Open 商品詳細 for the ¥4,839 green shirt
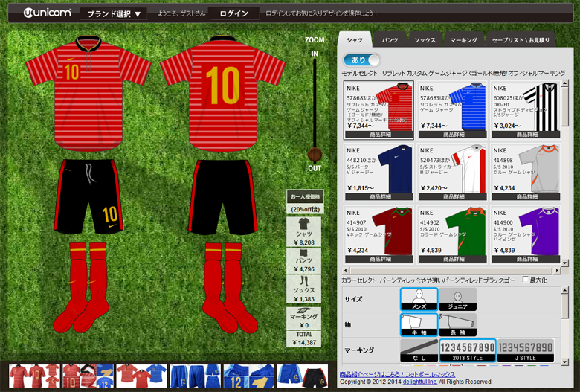 (x=453, y=259)
